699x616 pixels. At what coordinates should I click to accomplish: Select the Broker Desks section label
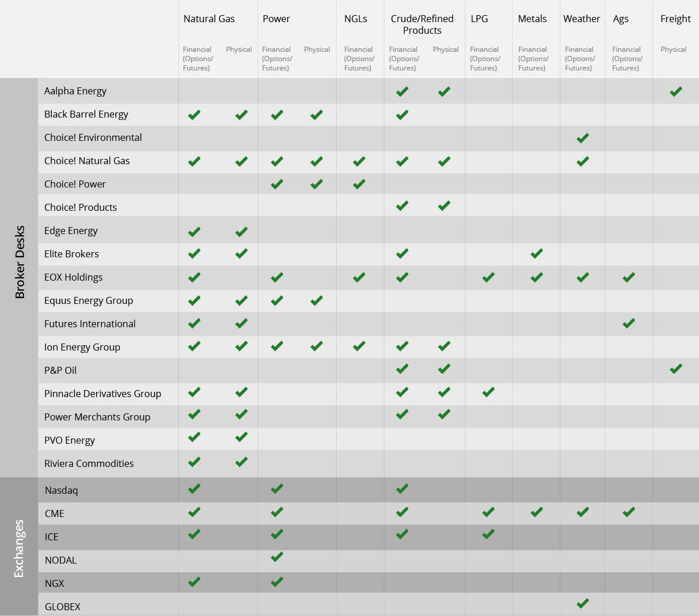20,262
